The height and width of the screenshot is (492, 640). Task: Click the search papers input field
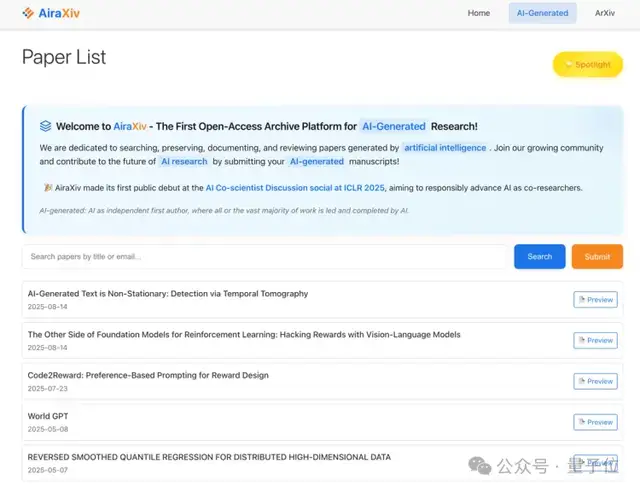(x=265, y=257)
